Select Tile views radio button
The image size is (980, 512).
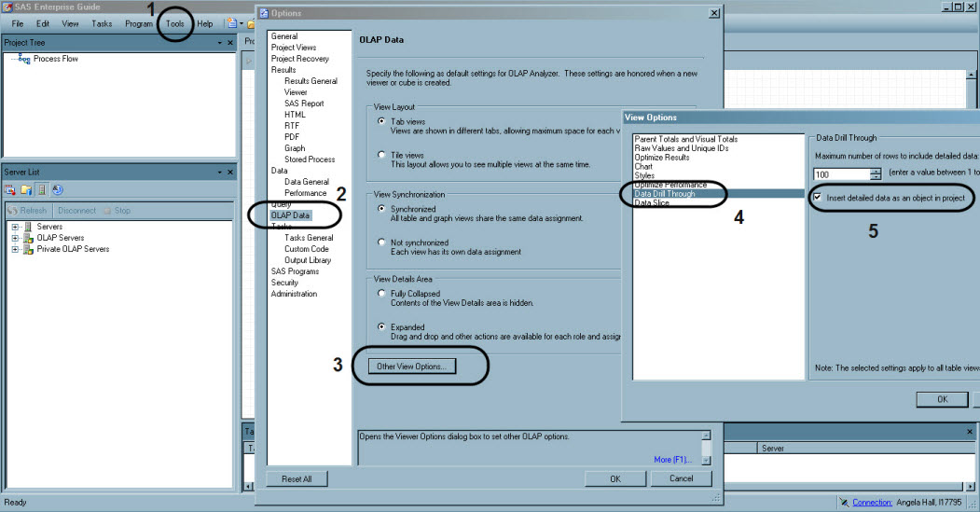381,155
